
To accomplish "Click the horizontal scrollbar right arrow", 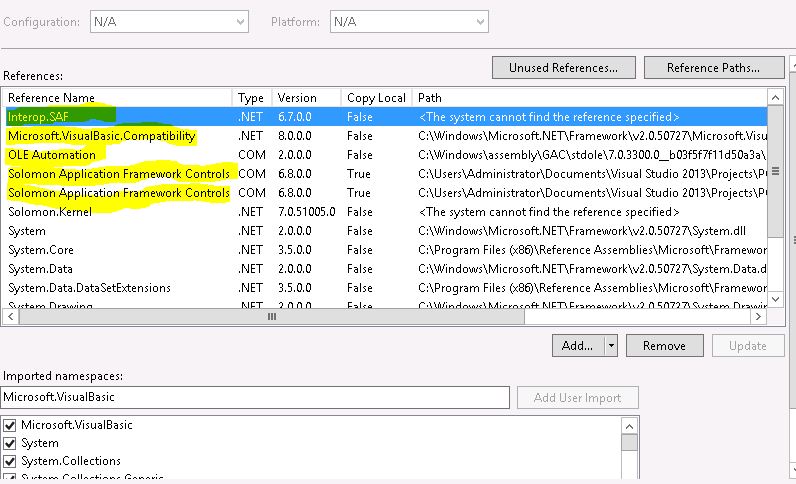I will pyautogui.click(x=758, y=317).
